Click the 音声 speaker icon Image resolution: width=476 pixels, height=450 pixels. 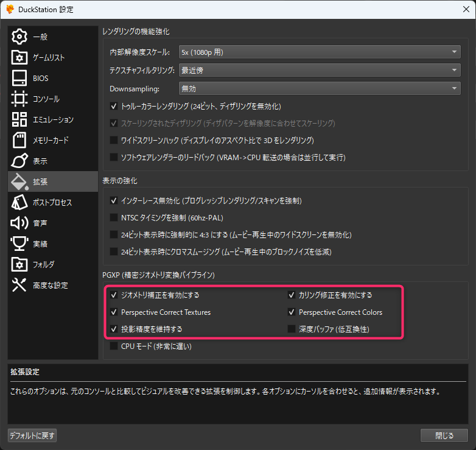(19, 223)
